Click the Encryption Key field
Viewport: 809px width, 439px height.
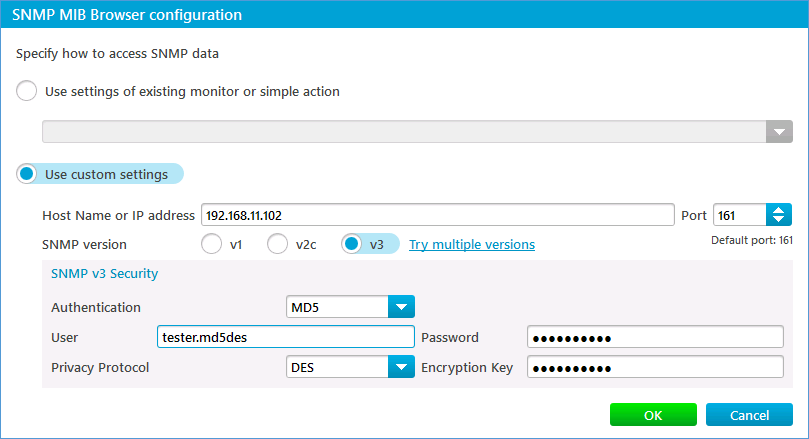click(x=655, y=367)
